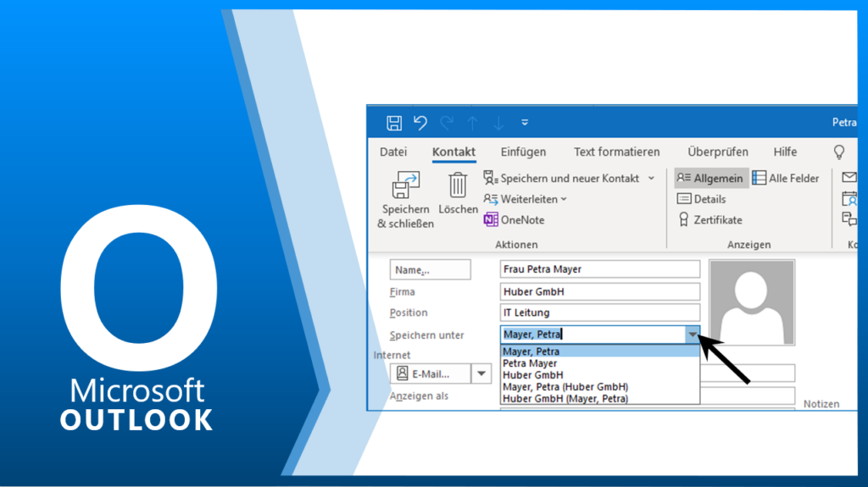
Task: Click the Undo arrow icon
Action: point(420,123)
